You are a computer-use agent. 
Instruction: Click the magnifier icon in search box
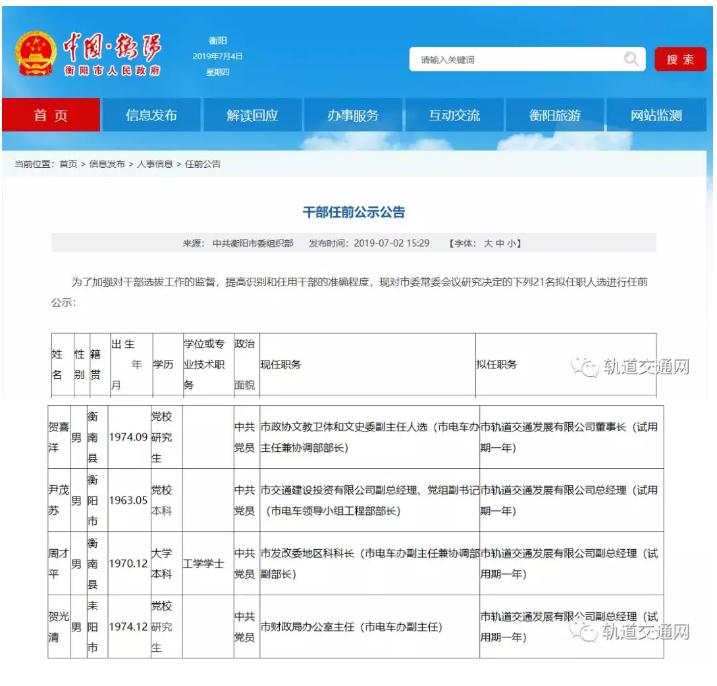point(631,60)
